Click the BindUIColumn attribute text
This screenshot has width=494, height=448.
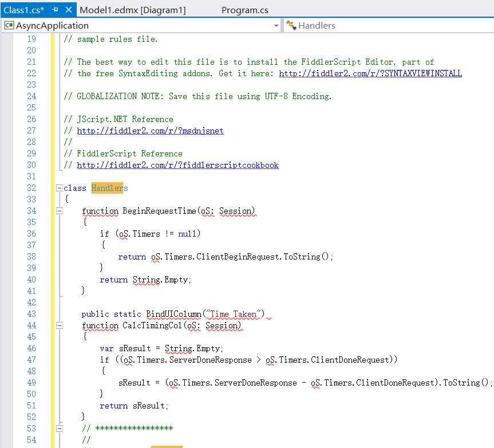point(173,314)
